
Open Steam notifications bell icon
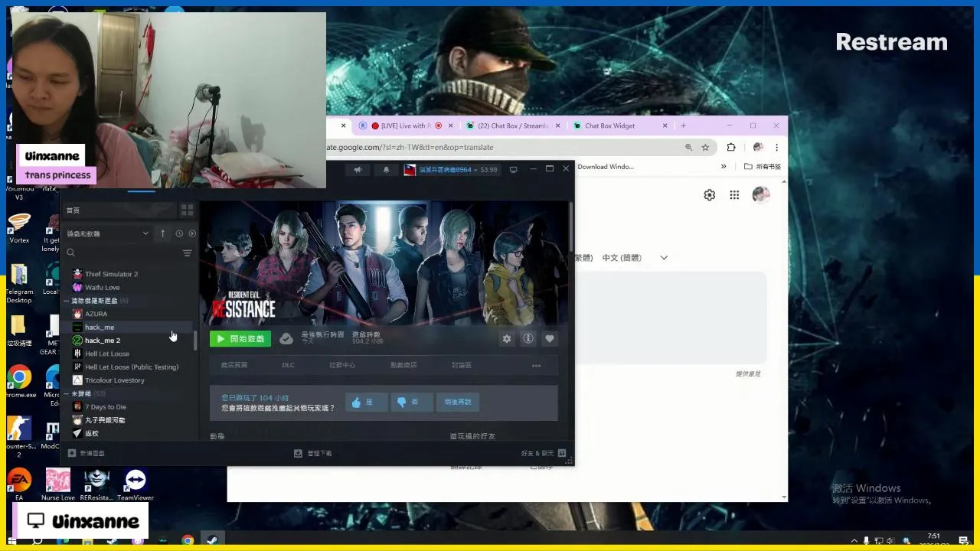pyautogui.click(x=386, y=169)
